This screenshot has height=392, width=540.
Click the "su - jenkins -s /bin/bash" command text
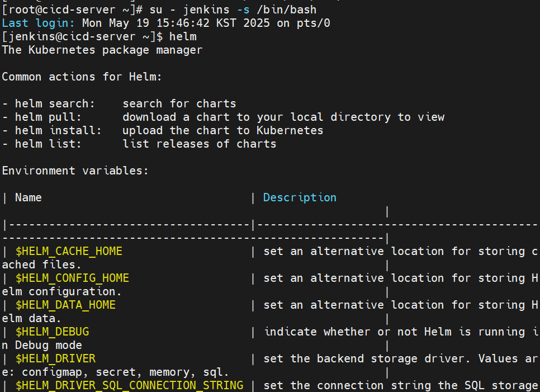233,10
